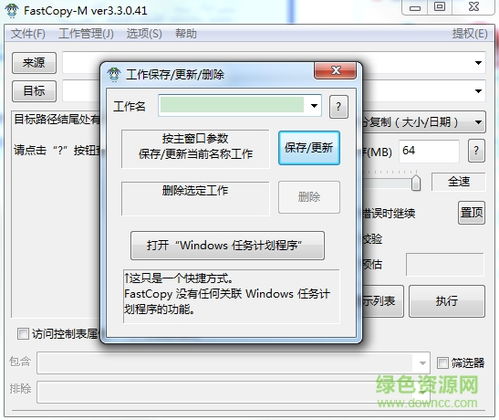This screenshot has width=499, height=420.
Task: Click the speed control slider handle
Action: coord(416,182)
